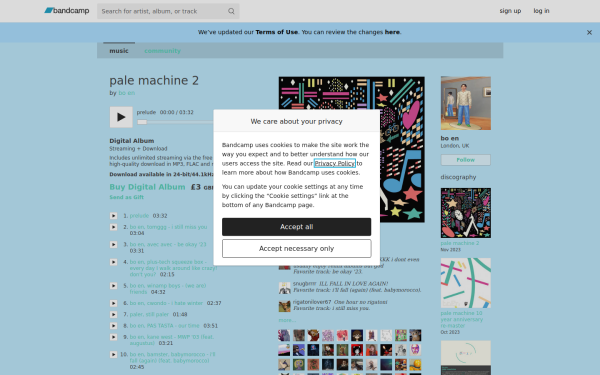Open pale machine 10 year anniversary thumbnail
This screenshot has height=375, width=600.
tap(466, 283)
